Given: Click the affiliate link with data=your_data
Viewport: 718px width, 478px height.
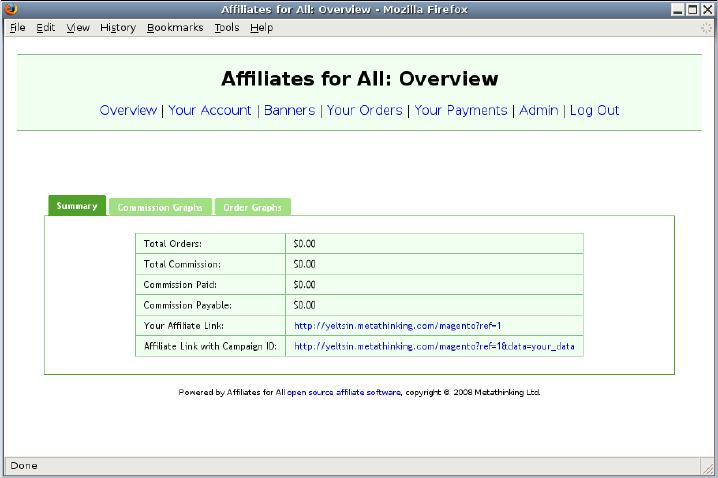Looking at the screenshot, I should [434, 347].
